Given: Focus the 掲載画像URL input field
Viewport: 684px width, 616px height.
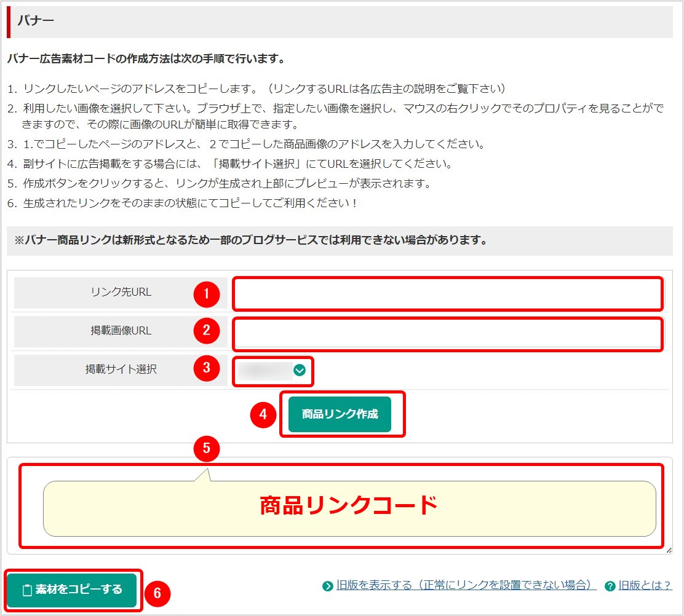Looking at the screenshot, I should [x=447, y=334].
